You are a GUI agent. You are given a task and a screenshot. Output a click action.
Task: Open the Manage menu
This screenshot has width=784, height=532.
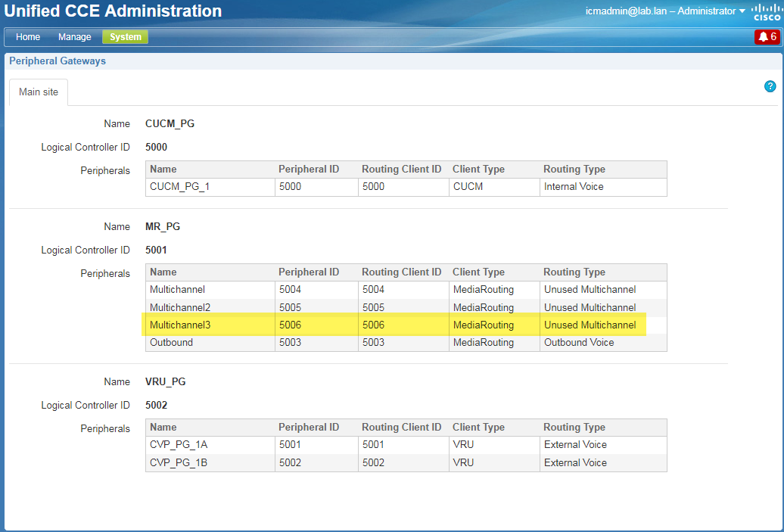point(74,37)
